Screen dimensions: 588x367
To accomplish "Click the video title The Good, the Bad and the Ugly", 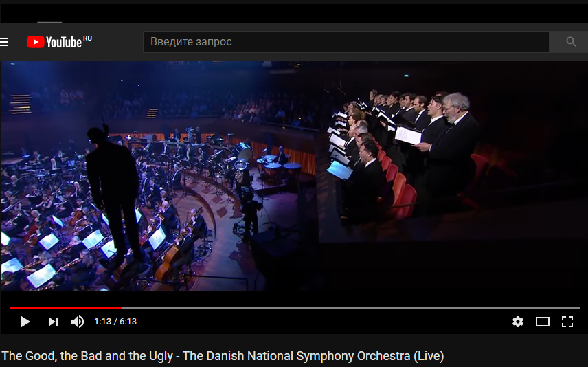I will point(87,355).
